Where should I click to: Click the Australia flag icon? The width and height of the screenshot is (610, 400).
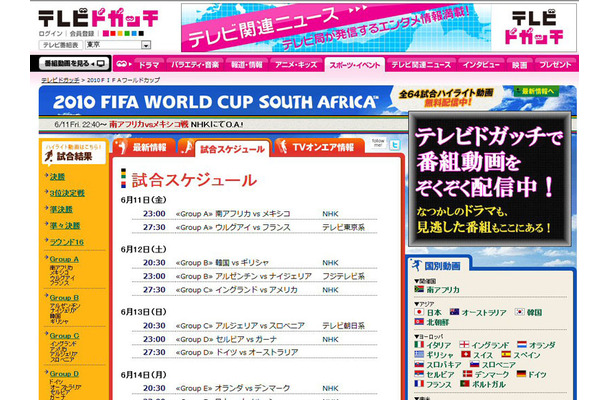[454, 312]
